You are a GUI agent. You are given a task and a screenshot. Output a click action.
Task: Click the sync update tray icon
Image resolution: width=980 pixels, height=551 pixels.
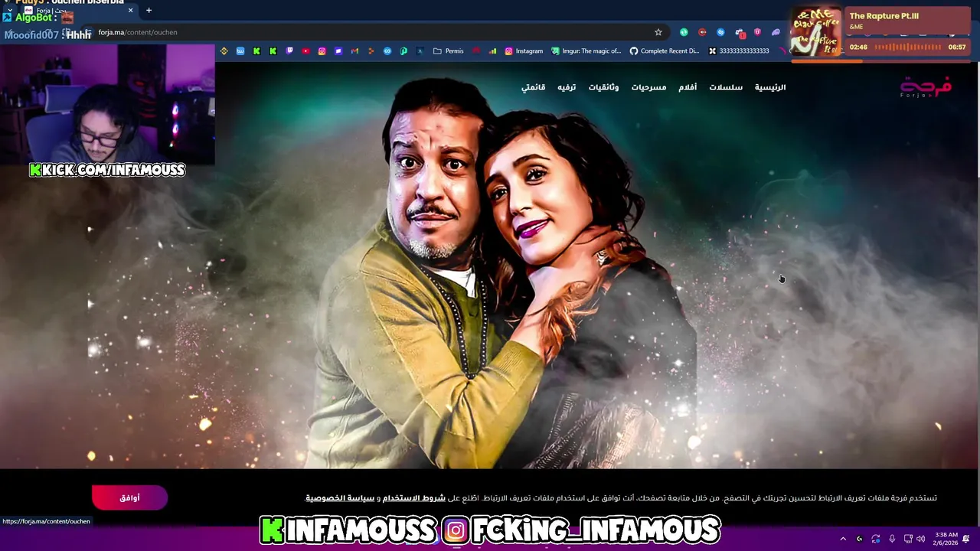coord(876,539)
